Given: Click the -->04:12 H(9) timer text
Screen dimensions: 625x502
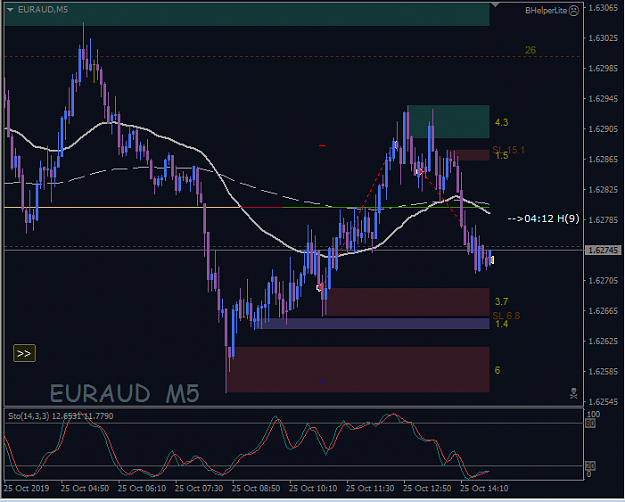Looking at the screenshot, I should click(x=543, y=219).
